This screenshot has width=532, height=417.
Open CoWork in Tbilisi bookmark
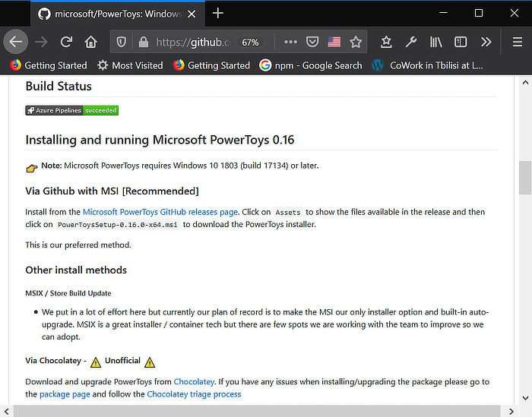[427, 65]
